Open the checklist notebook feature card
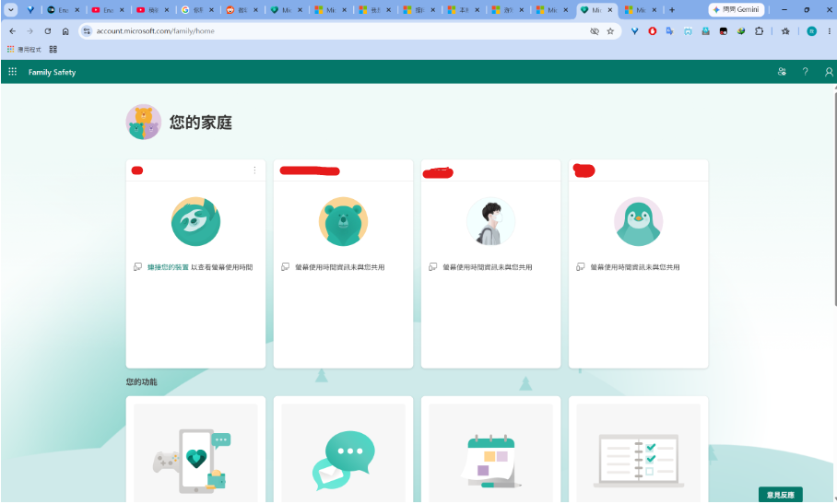Screen dimensions: 837x504 pos(639,451)
